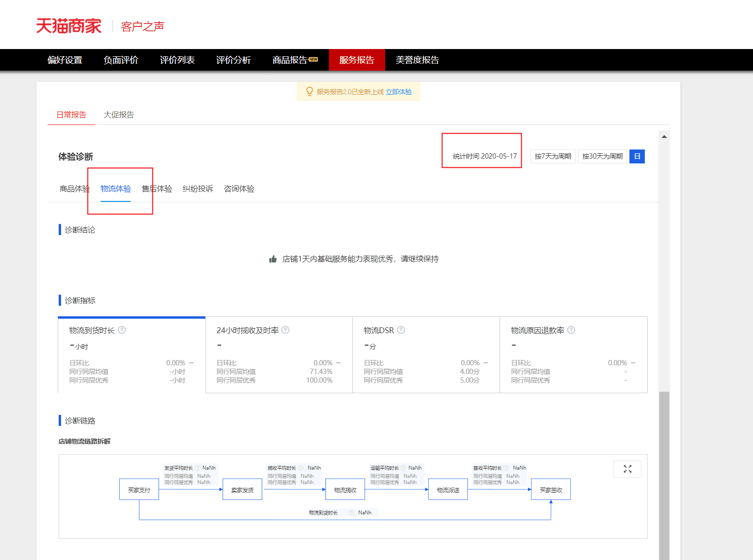The width and height of the screenshot is (753, 560).
Task: Switch to the 大促报告 tab
Action: (119, 115)
